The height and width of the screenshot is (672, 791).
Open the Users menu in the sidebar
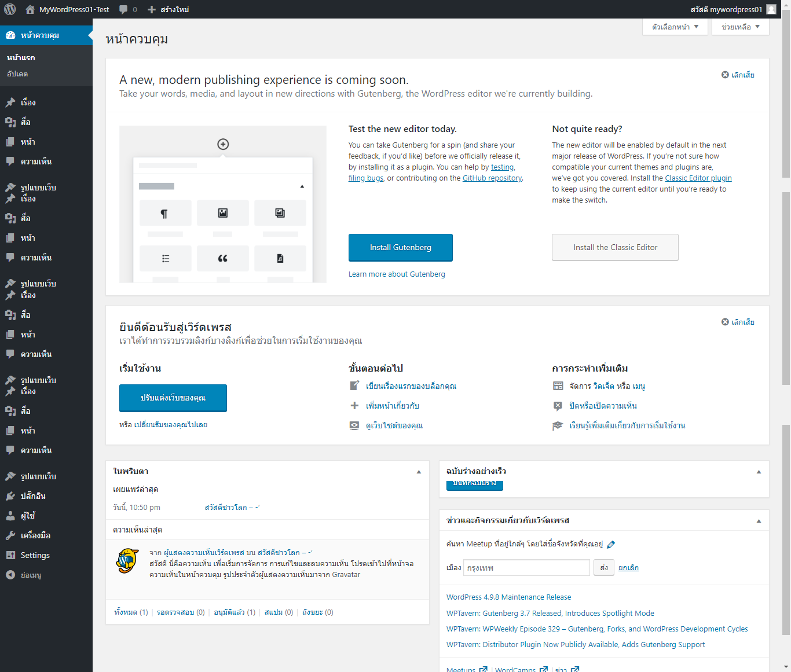[27, 516]
